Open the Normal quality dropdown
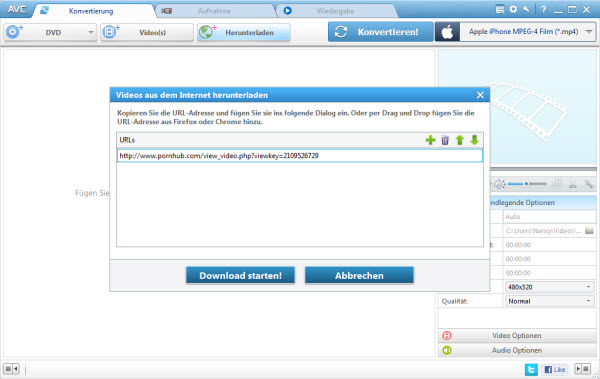The height and width of the screenshot is (379, 600). (x=549, y=301)
